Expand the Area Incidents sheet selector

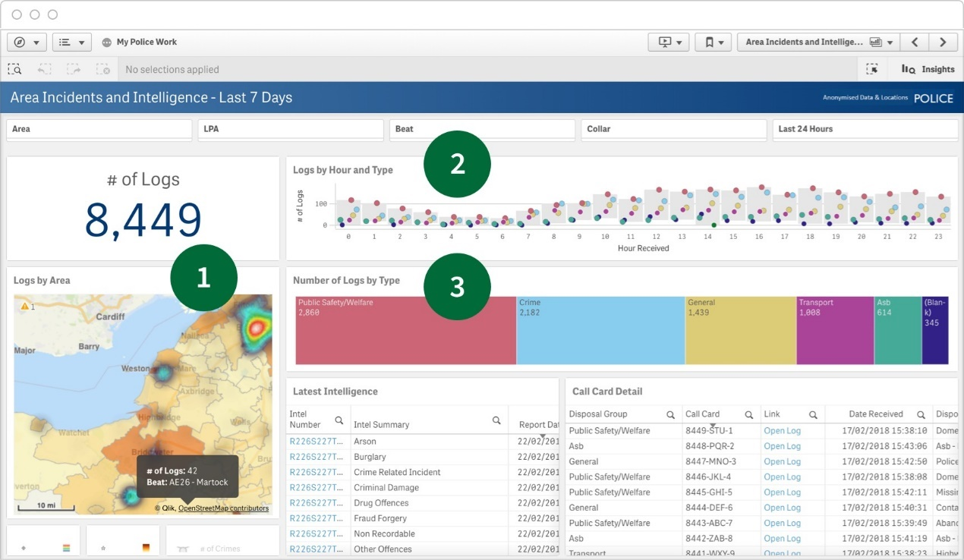click(x=818, y=42)
